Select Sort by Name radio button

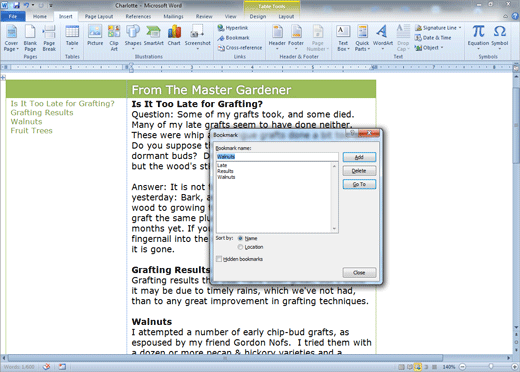[x=240, y=238]
